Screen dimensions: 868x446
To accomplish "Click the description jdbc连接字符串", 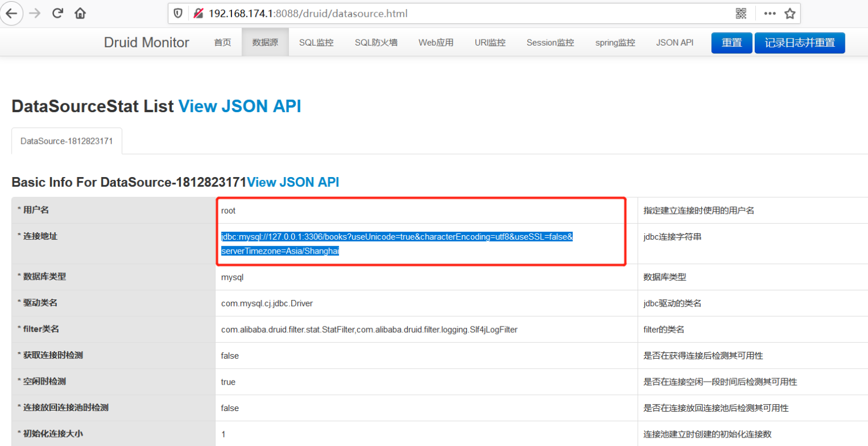I will click(x=673, y=237).
